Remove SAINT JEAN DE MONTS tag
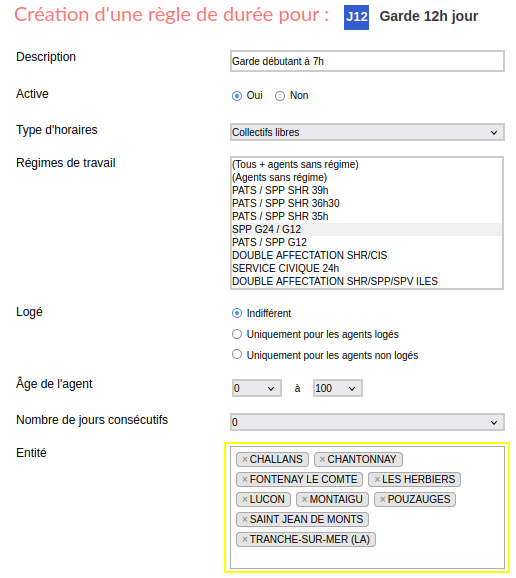This screenshot has height=578, width=516. point(245,520)
